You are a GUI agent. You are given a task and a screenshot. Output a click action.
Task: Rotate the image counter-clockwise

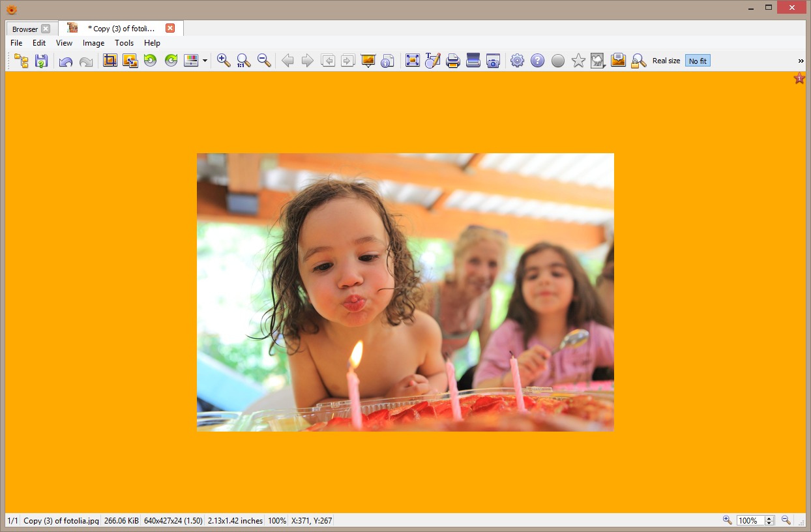pos(149,60)
